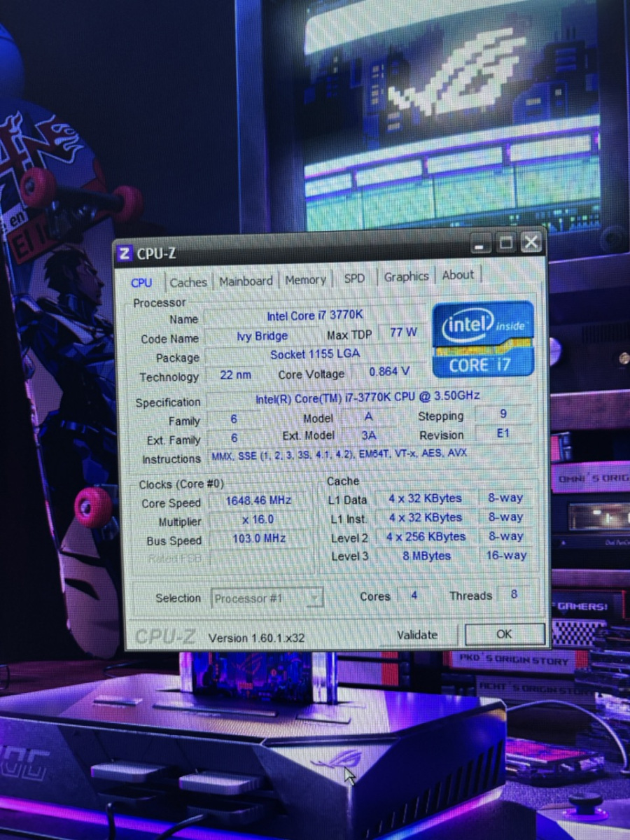Click the CPU-Z icon in the title bar
This screenshot has height=840, width=630.
click(x=125, y=253)
